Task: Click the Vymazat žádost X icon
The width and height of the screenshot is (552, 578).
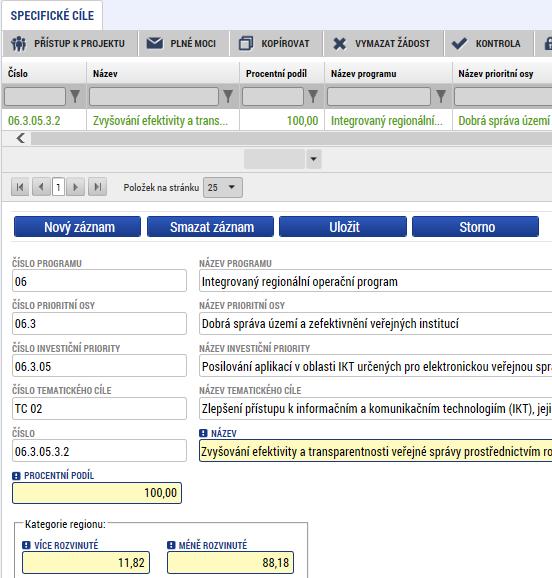Action: click(339, 43)
